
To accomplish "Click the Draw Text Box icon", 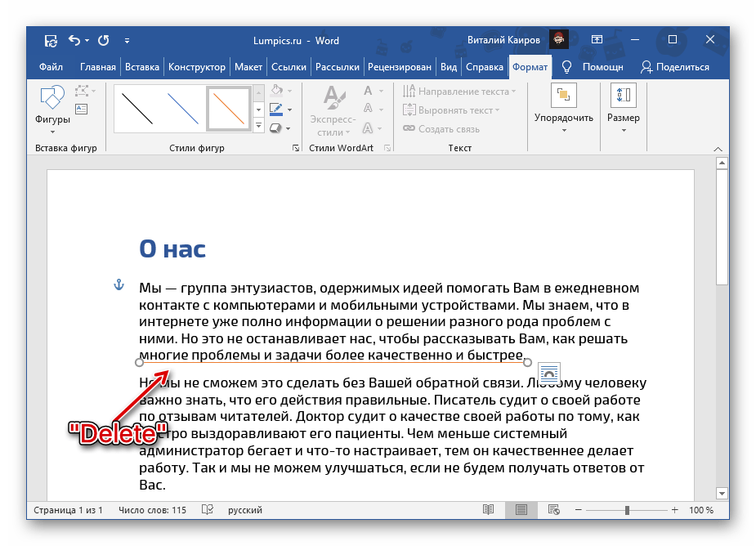I will coord(81,109).
